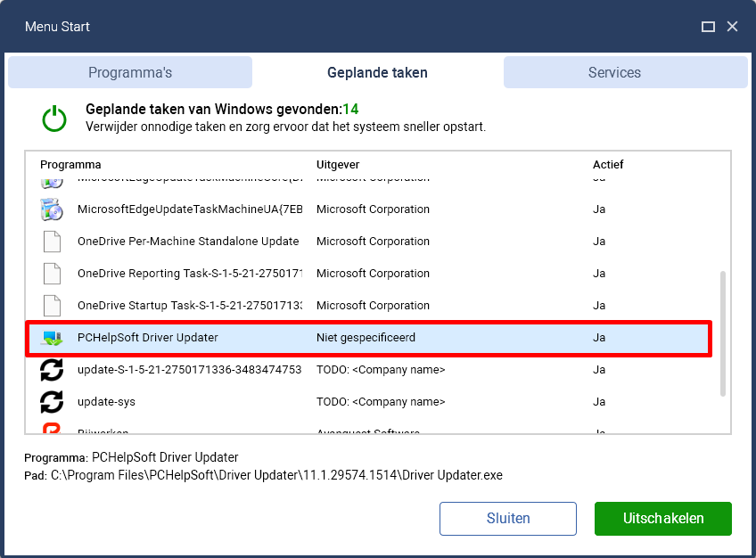Click the update-sys sync arrows icon
Viewport: 756px width, 558px height.
[52, 402]
